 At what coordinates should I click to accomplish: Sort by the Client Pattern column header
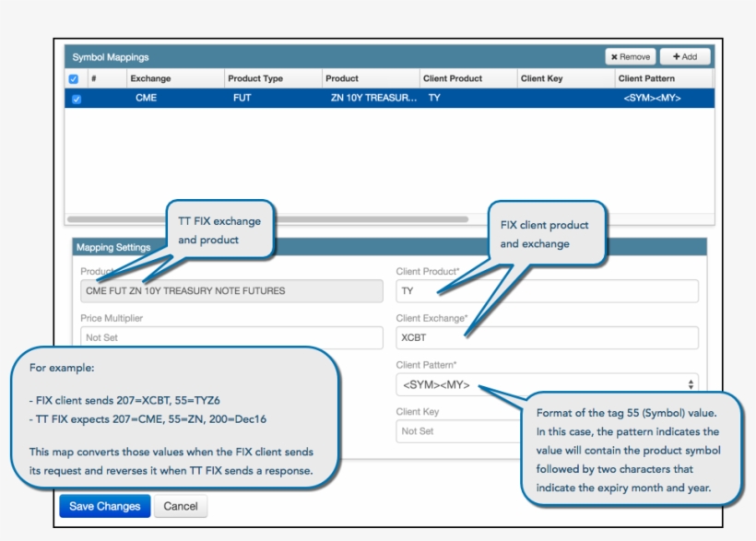pyautogui.click(x=646, y=79)
